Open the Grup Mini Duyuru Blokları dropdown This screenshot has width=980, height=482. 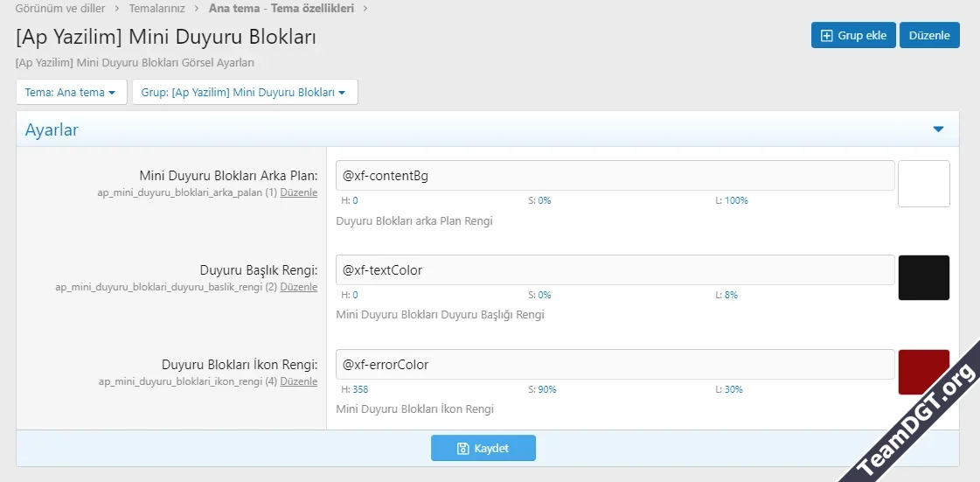244,92
